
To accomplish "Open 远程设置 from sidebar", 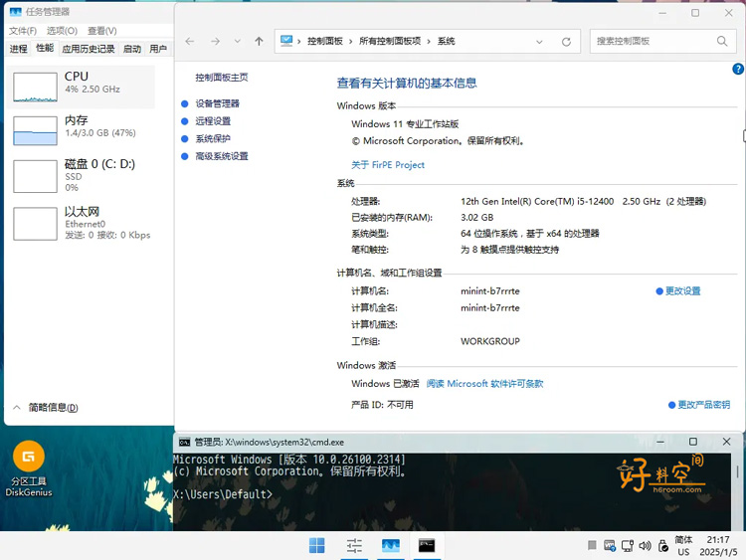I will coord(213,121).
